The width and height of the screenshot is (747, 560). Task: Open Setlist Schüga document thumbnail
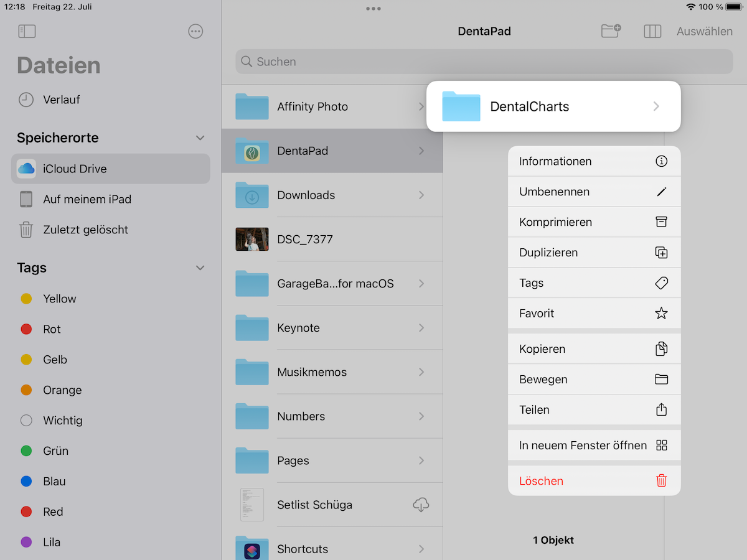click(x=252, y=505)
